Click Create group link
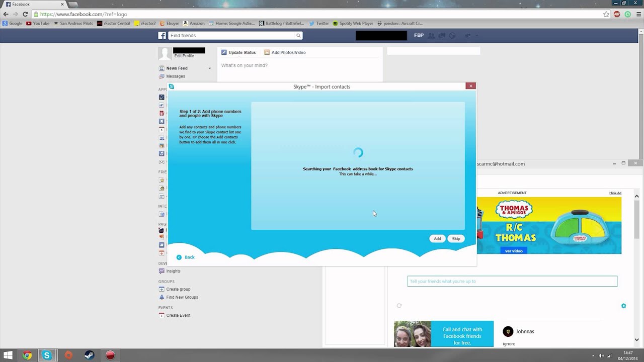This screenshot has height=362, width=644. [x=178, y=289]
